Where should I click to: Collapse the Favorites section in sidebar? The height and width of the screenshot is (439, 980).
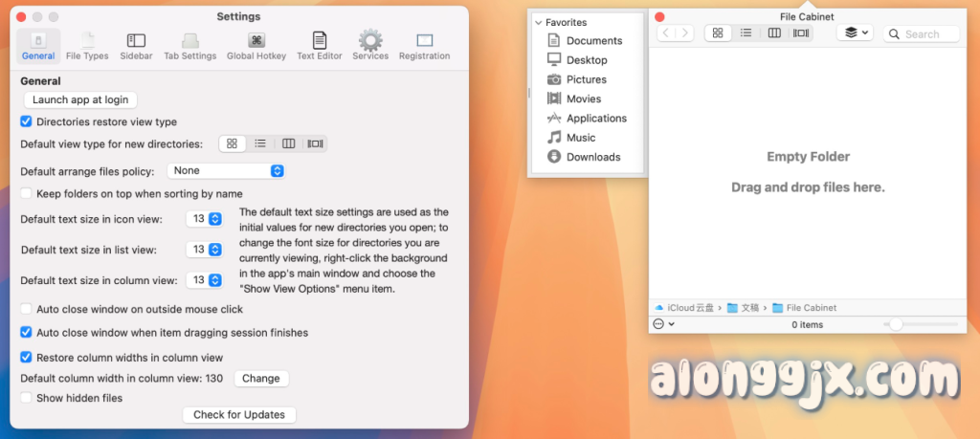pos(538,23)
